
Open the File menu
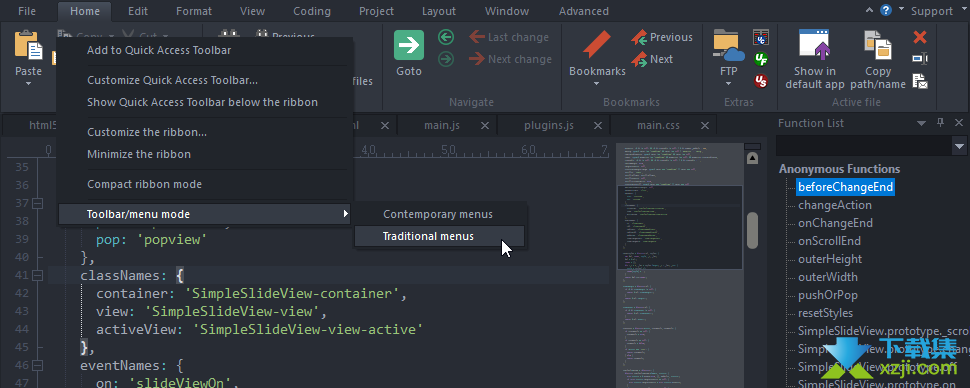tap(27, 11)
